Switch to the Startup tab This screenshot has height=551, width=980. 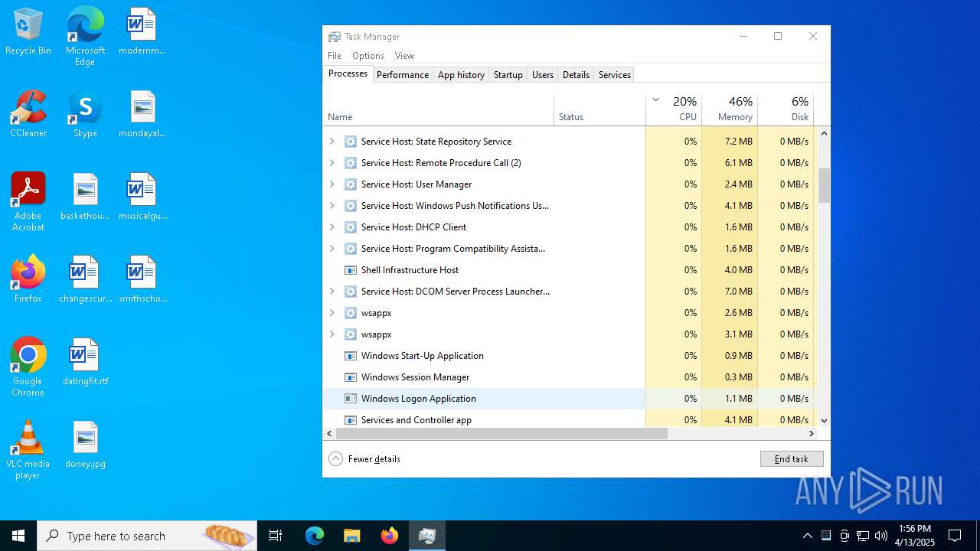pyautogui.click(x=508, y=75)
